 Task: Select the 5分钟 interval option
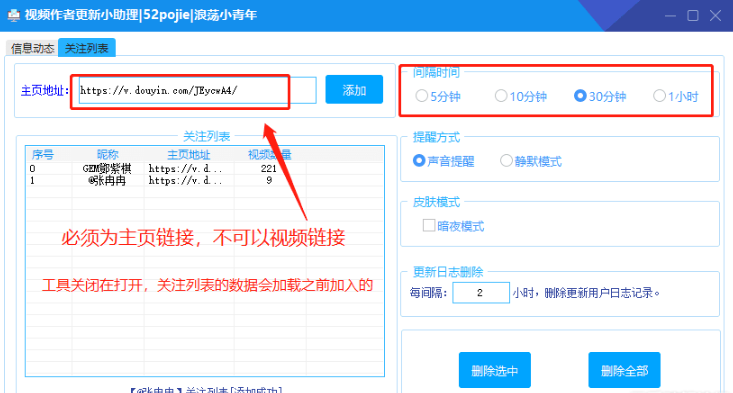tap(438, 96)
